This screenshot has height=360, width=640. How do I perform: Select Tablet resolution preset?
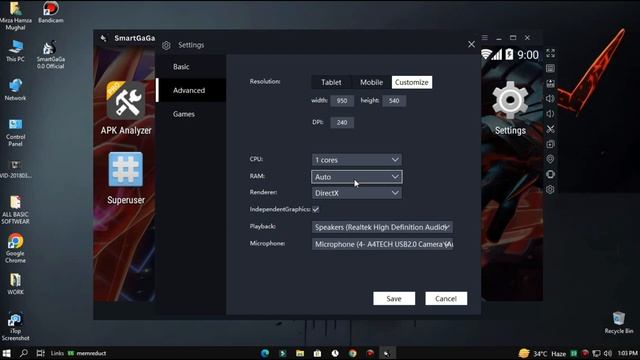click(331, 82)
